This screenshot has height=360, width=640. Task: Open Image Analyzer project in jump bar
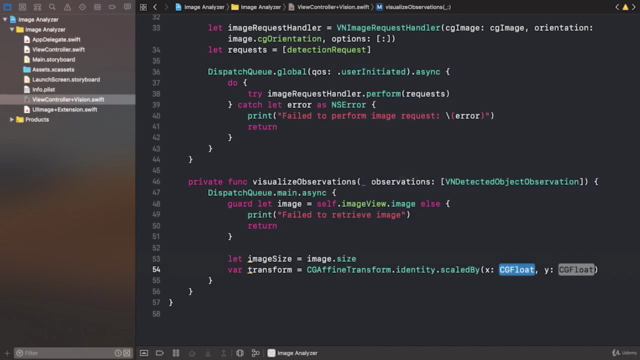[200, 7]
